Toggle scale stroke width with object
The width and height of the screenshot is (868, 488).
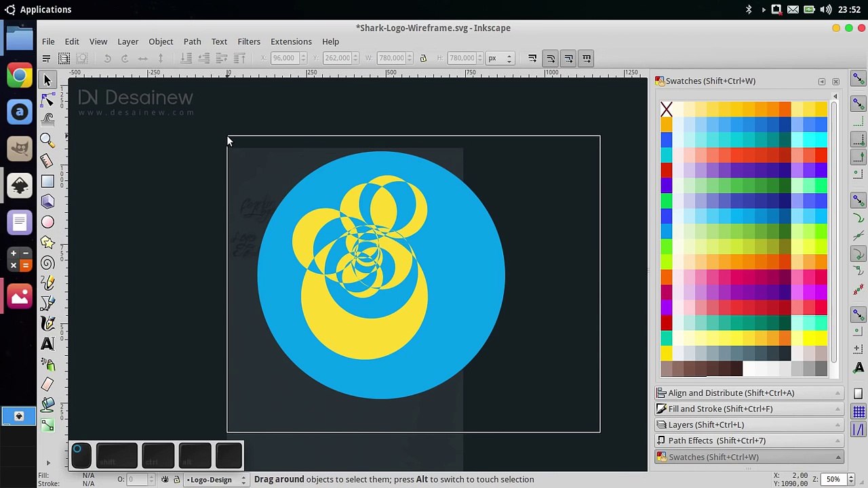coord(532,58)
